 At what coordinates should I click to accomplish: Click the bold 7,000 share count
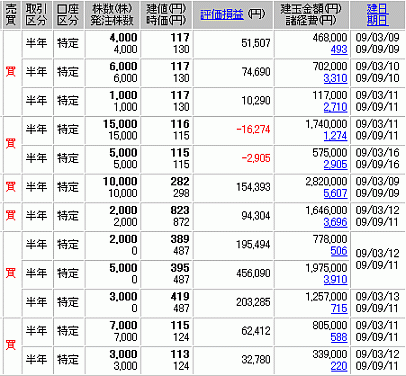coord(123,325)
